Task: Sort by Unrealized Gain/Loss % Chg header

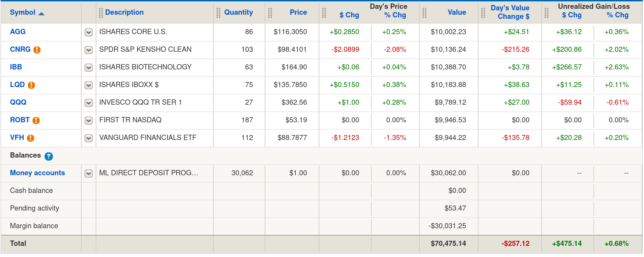Action: click(618, 15)
